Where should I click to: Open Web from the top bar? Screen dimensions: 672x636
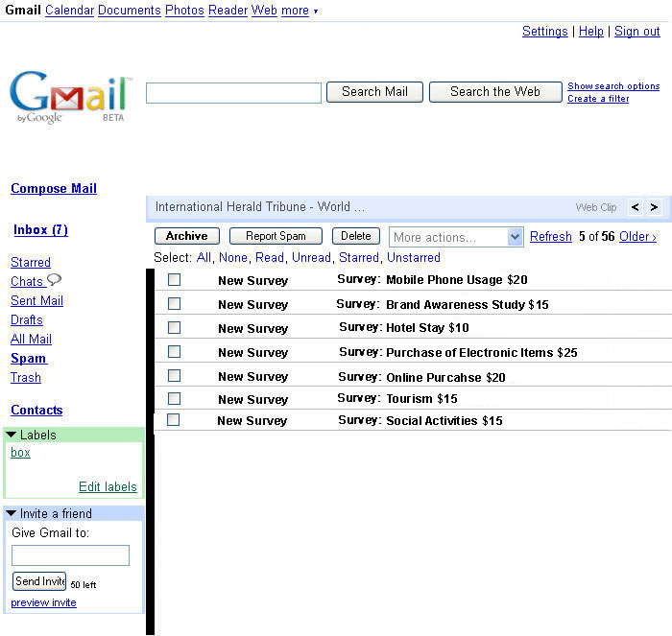point(264,10)
